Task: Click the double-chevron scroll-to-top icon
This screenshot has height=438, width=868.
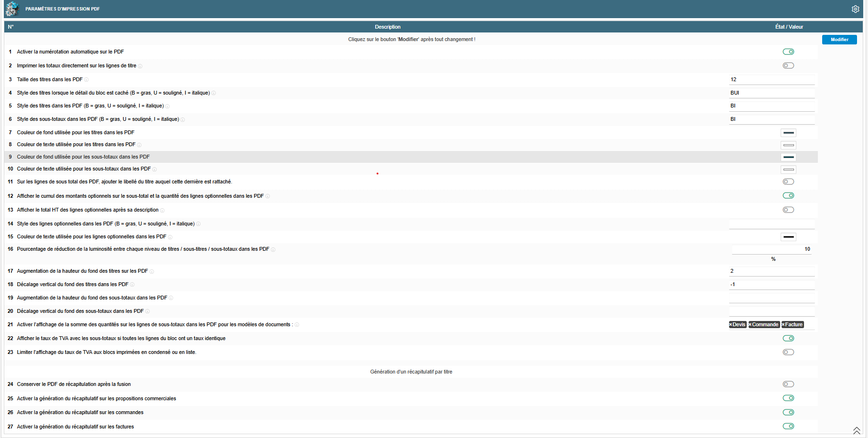Action: point(857,431)
